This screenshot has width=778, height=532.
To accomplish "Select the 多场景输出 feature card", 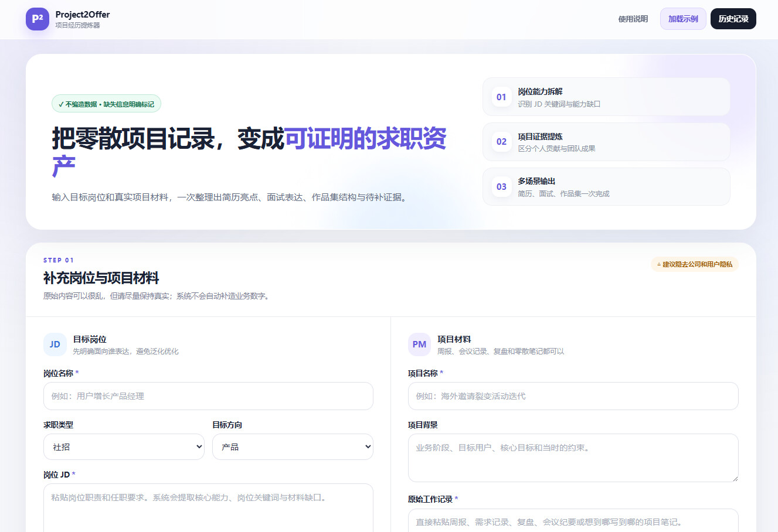I will (606, 187).
